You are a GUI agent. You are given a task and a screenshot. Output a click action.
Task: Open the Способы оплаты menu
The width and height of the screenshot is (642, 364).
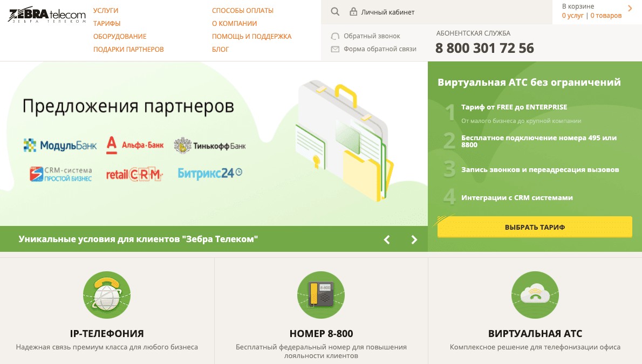tap(243, 11)
